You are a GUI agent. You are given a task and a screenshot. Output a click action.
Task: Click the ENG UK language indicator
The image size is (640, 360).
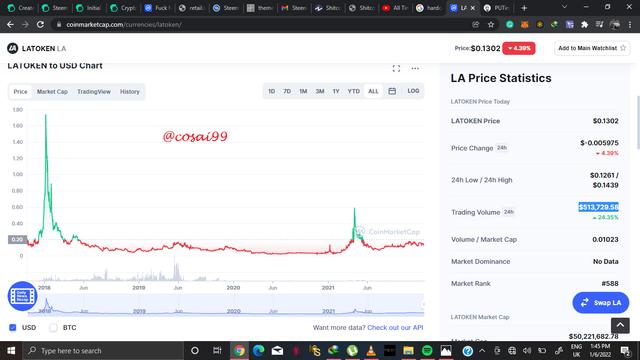[576, 351]
